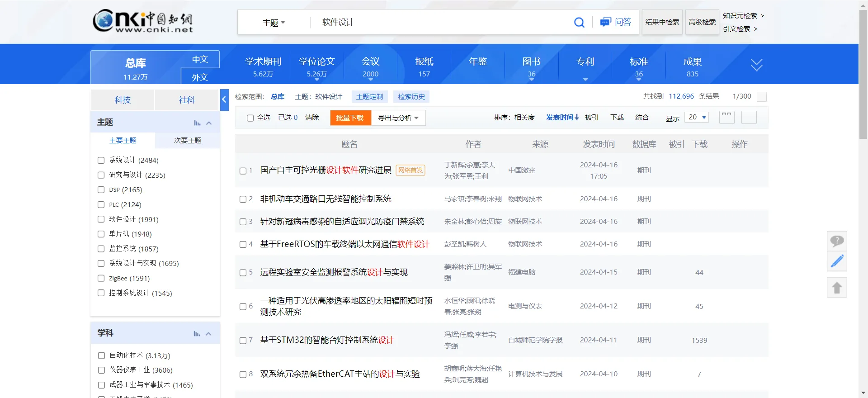Switch to 年鉴 tab
The image size is (868, 398).
point(478,62)
